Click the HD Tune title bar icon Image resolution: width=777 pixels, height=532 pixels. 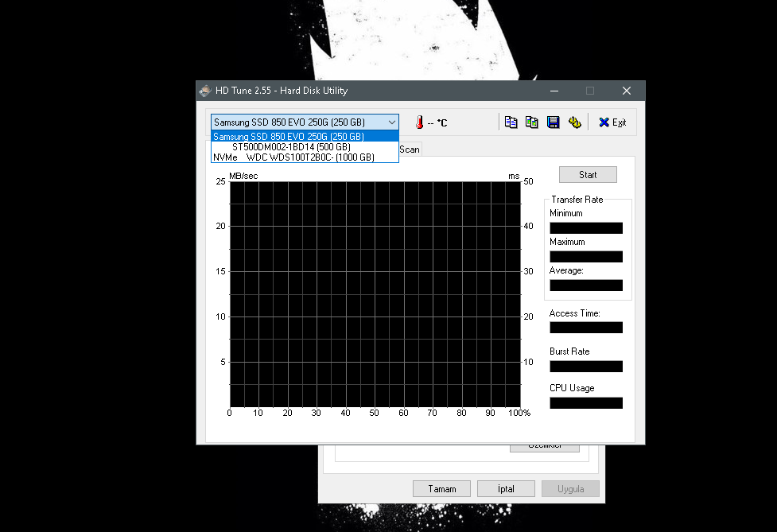click(x=205, y=91)
